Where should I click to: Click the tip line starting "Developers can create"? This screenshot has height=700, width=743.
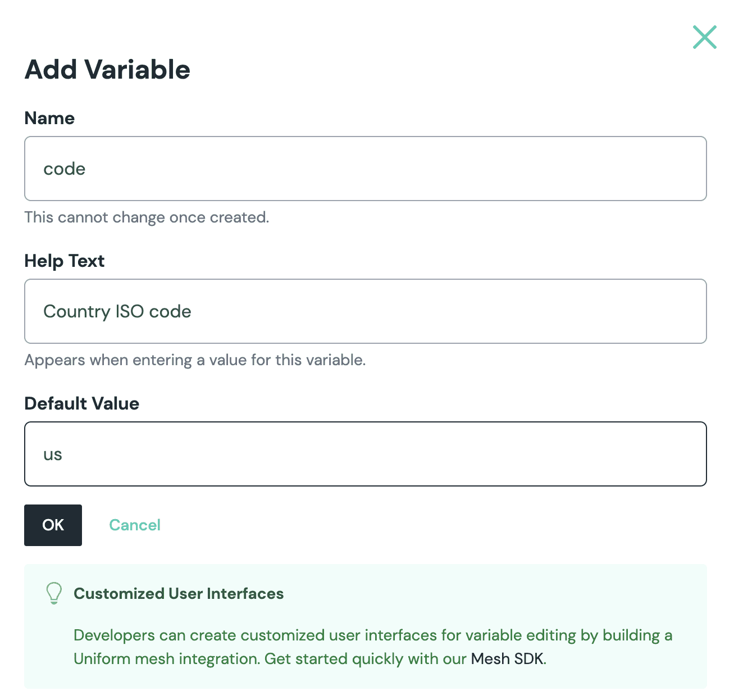(x=373, y=635)
